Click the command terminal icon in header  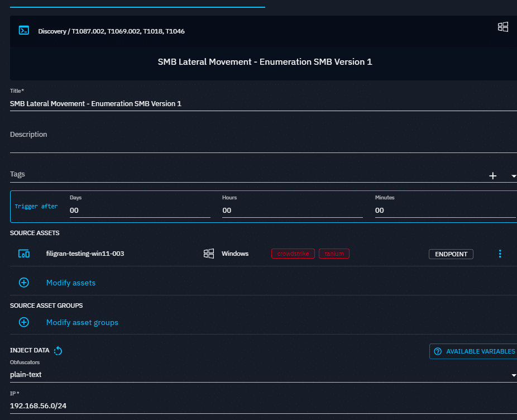[23, 31]
